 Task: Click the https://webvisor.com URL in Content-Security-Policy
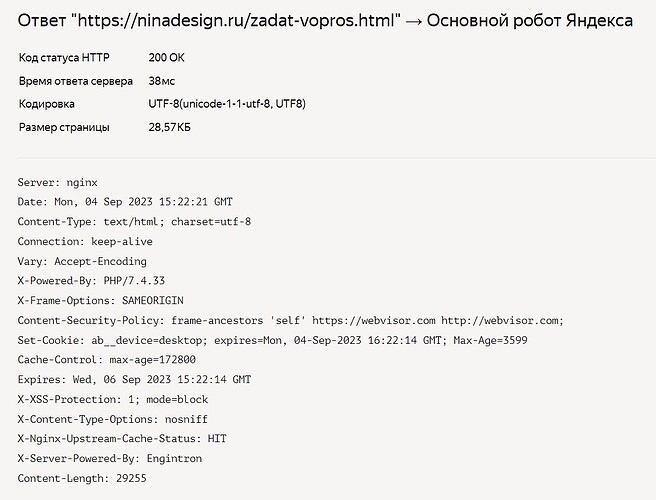pyautogui.click(x=374, y=321)
